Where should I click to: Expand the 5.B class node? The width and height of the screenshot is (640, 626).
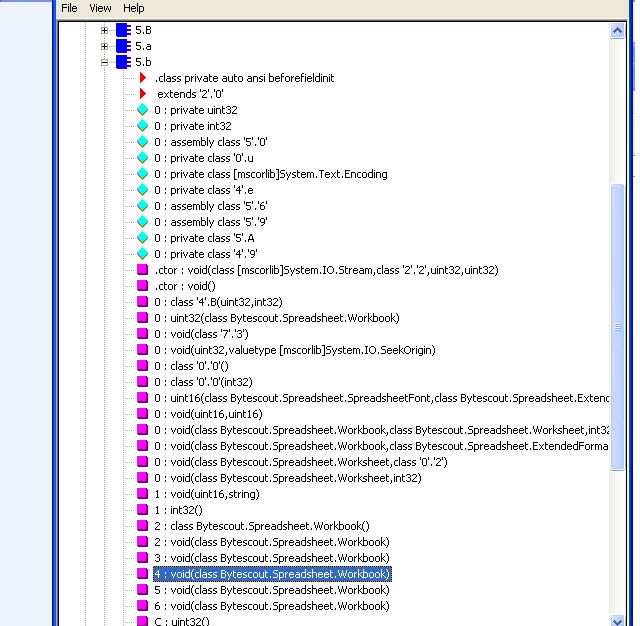104,30
